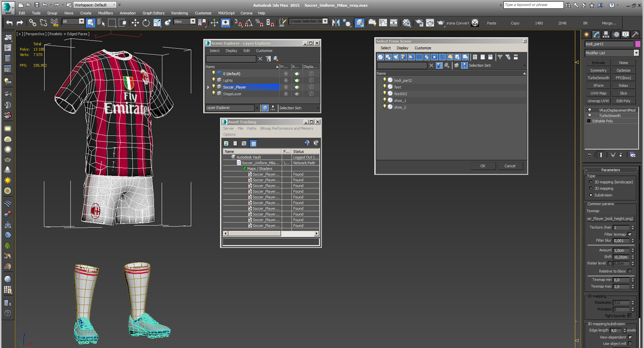Image resolution: width=644 pixels, height=348 pixels.
Task: Toggle Lights layer visibility bulb
Action: coord(213,80)
